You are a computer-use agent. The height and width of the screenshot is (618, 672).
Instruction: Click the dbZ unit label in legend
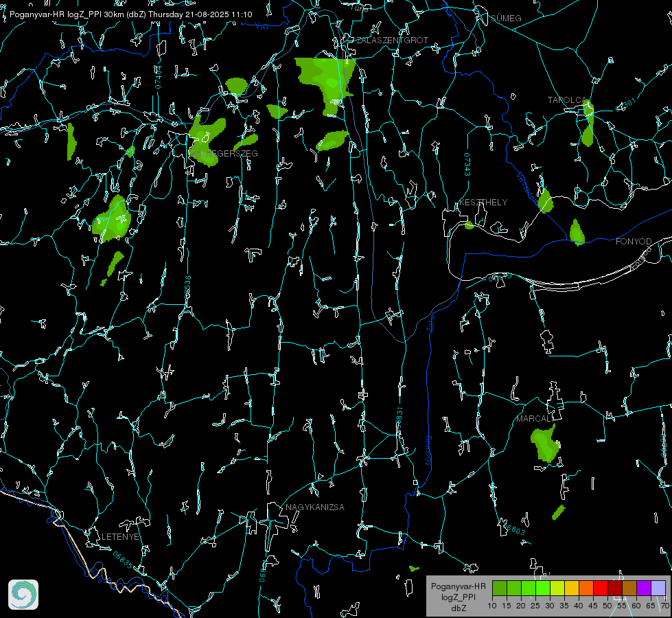tap(459, 608)
